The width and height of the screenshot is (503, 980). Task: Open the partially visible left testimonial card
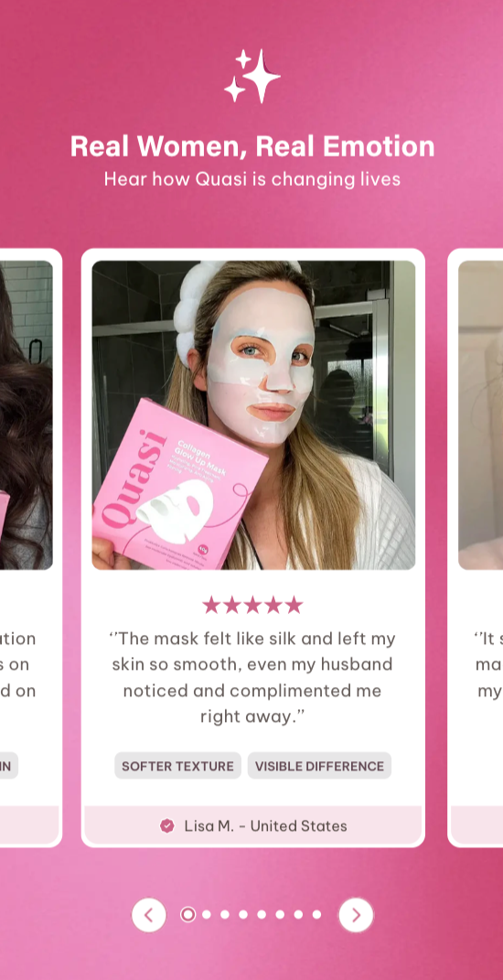30,547
